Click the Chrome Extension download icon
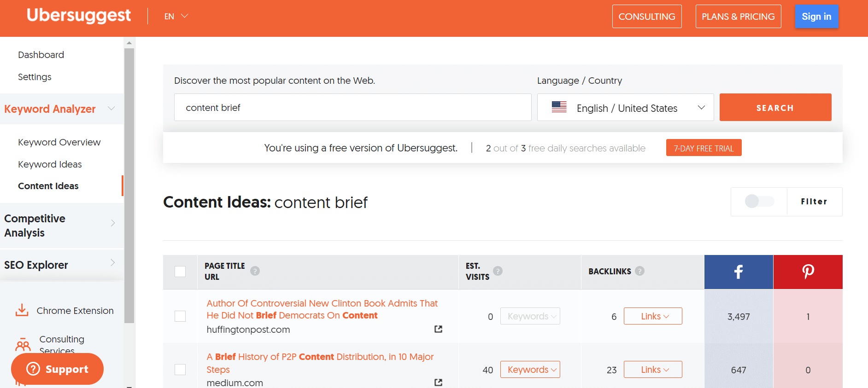 click(22, 310)
